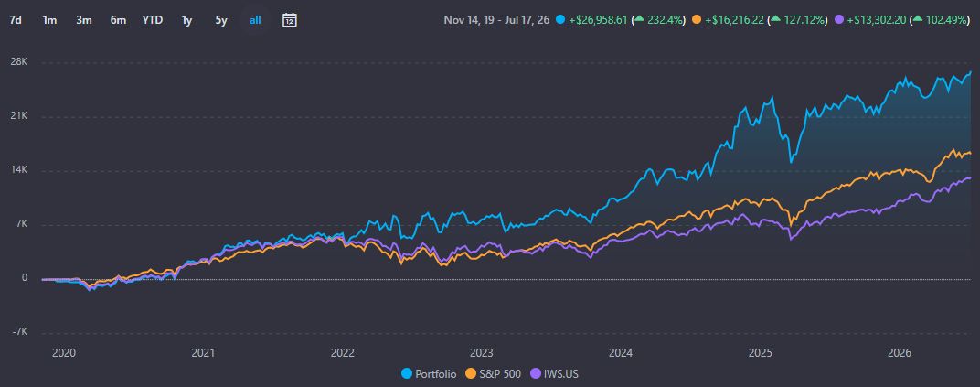The image size is (980, 387).
Task: Switch to the 1m time range
Action: point(50,20)
